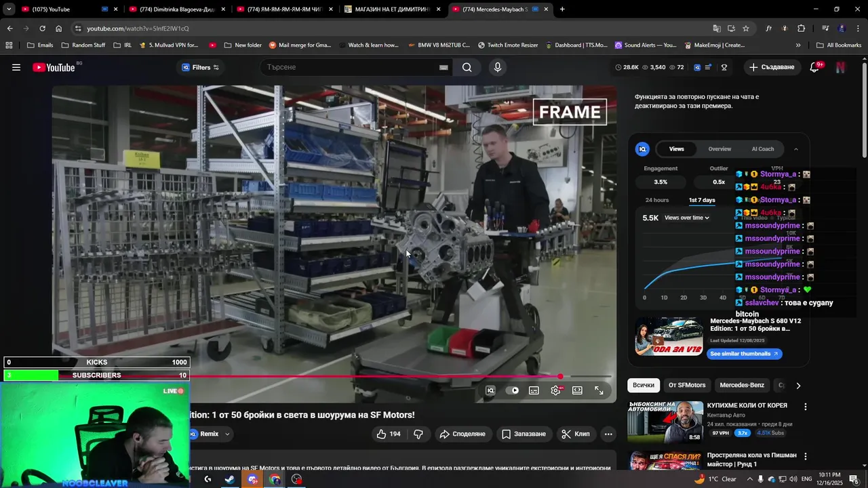Screen dimensions: 868x488
Task: Open КУПИХМЕ КОЛИ ОТ КОРЕЯ video thumbnail
Action: [665, 422]
